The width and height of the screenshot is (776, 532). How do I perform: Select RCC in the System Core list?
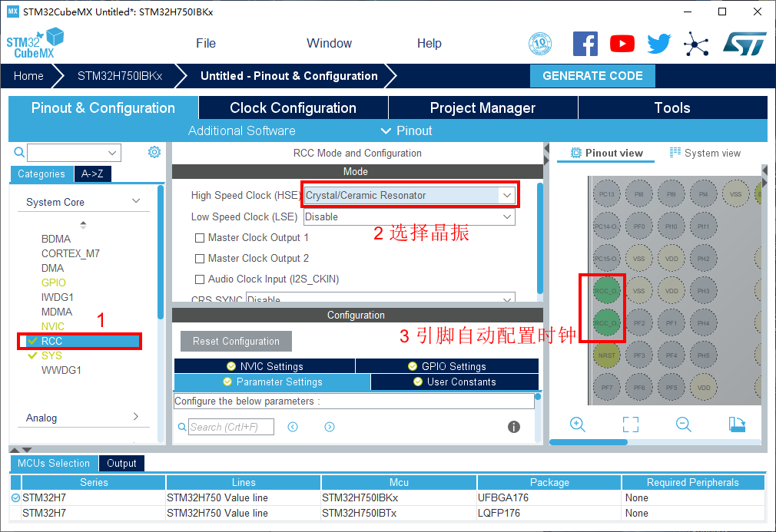[52, 341]
